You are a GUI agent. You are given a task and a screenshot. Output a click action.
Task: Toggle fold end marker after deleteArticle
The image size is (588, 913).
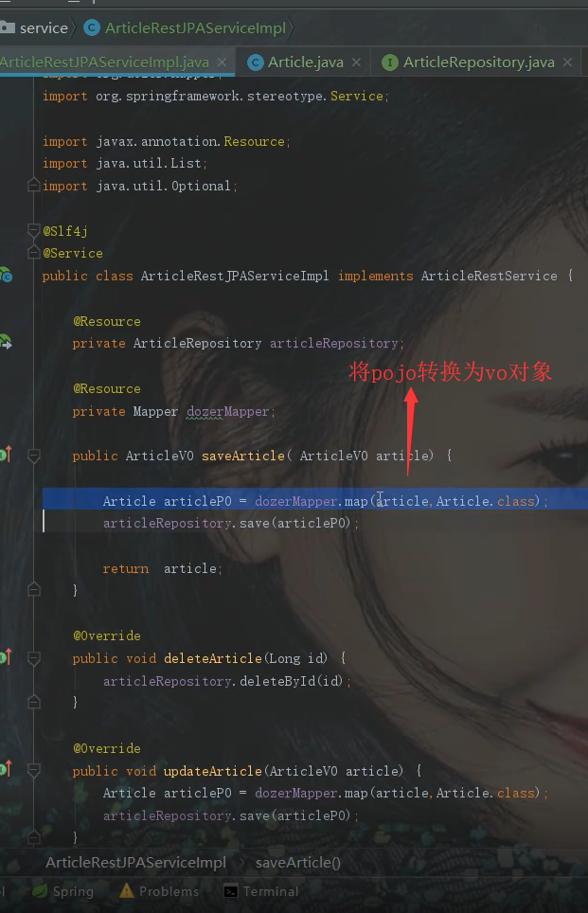click(x=34, y=702)
